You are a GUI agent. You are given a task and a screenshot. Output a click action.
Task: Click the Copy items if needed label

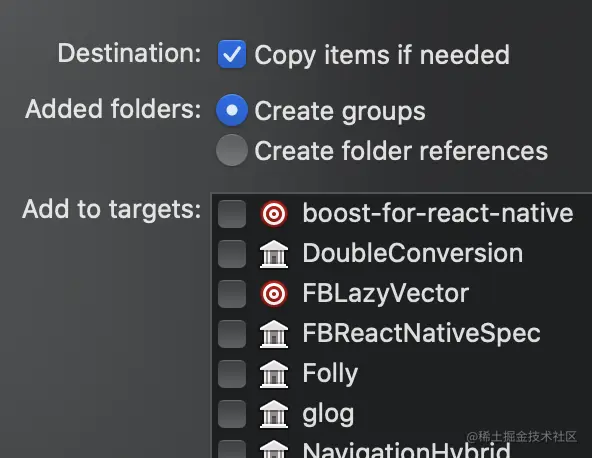(382, 55)
